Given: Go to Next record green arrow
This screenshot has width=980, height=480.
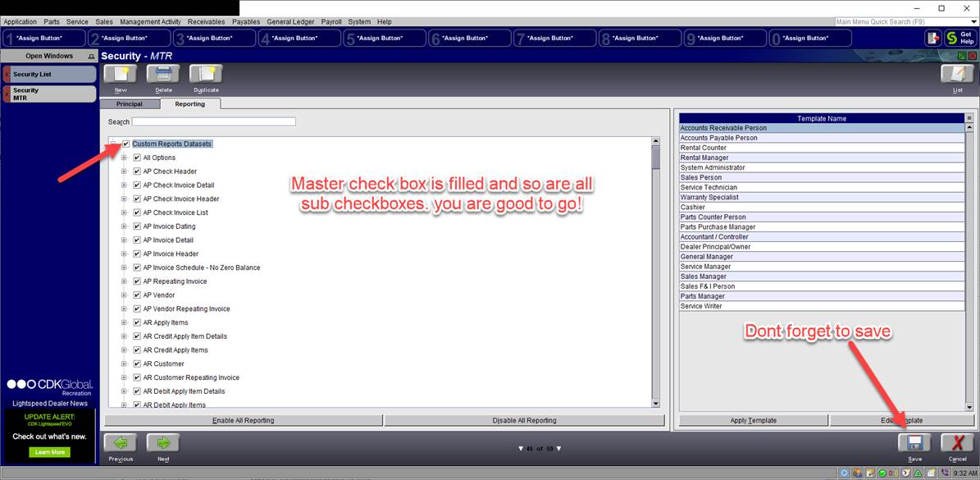Looking at the screenshot, I should click(x=163, y=443).
